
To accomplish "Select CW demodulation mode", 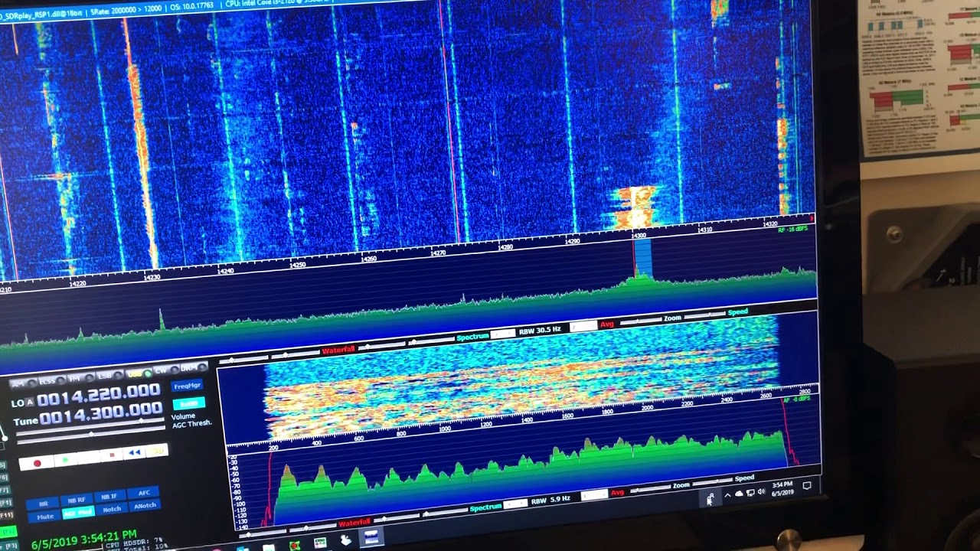I will 166,370.
